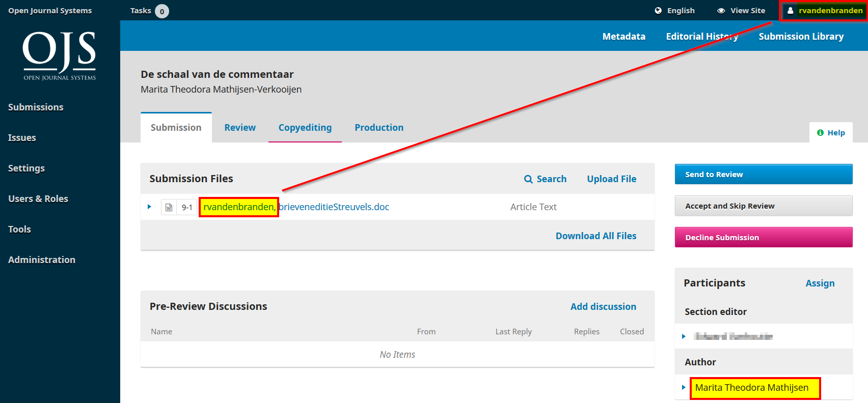Click the No Items placeholder text
This screenshot has height=403, width=868.
(x=397, y=355)
